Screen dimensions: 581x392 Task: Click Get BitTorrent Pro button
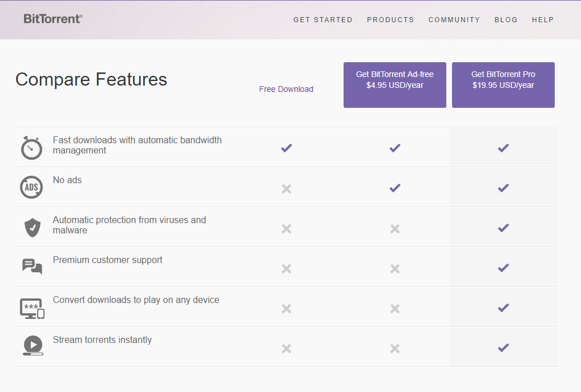(503, 85)
